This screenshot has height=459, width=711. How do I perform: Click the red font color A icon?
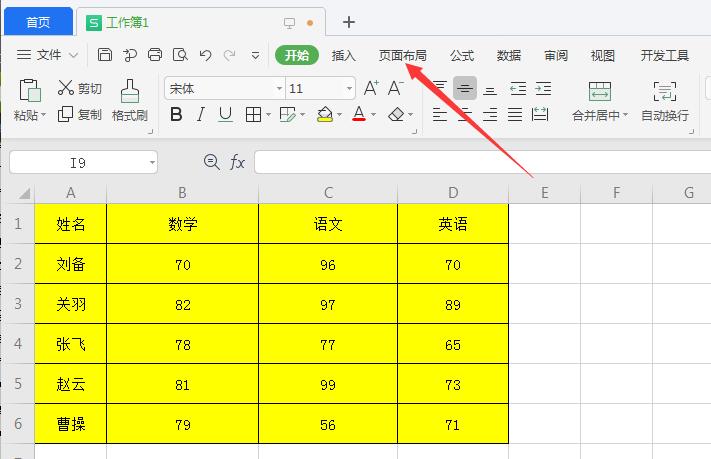coord(359,114)
